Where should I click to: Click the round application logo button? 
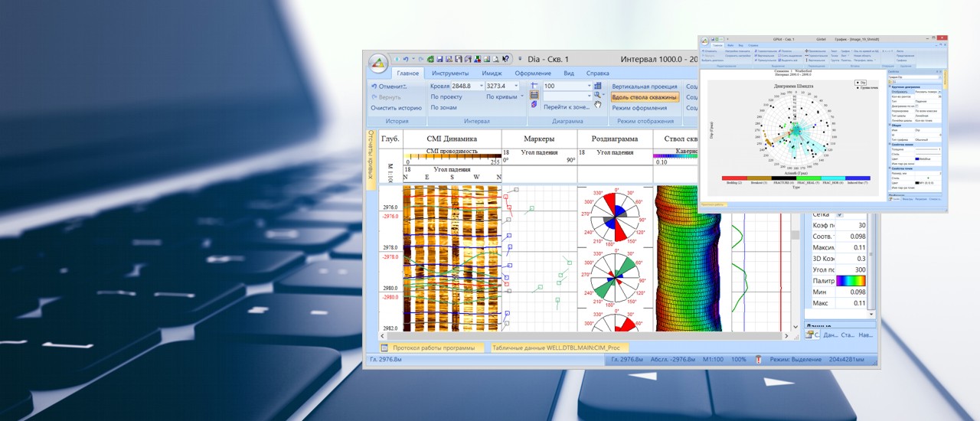click(x=377, y=64)
